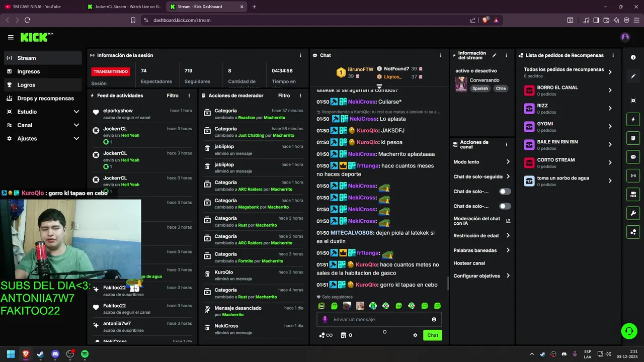Select the lightning bolt icon in right sidebar

click(633, 120)
